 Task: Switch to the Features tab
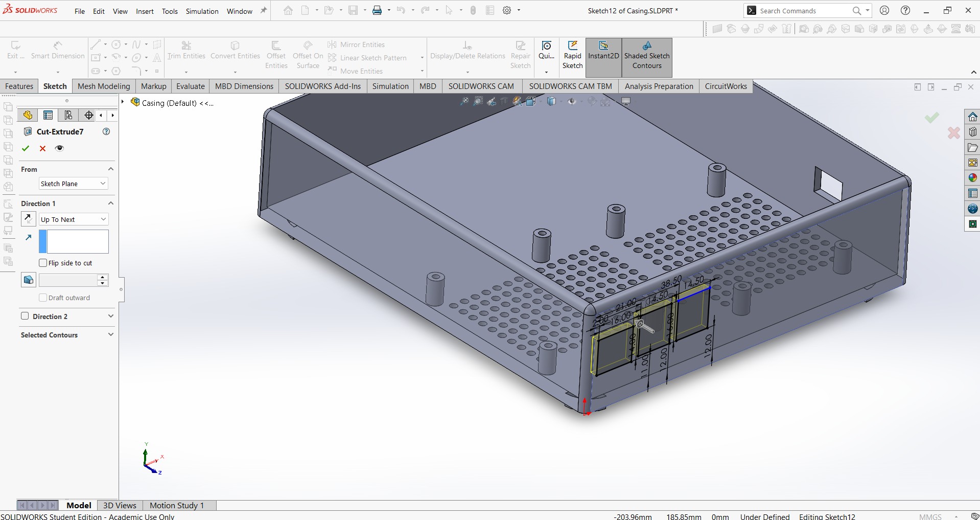tap(19, 86)
